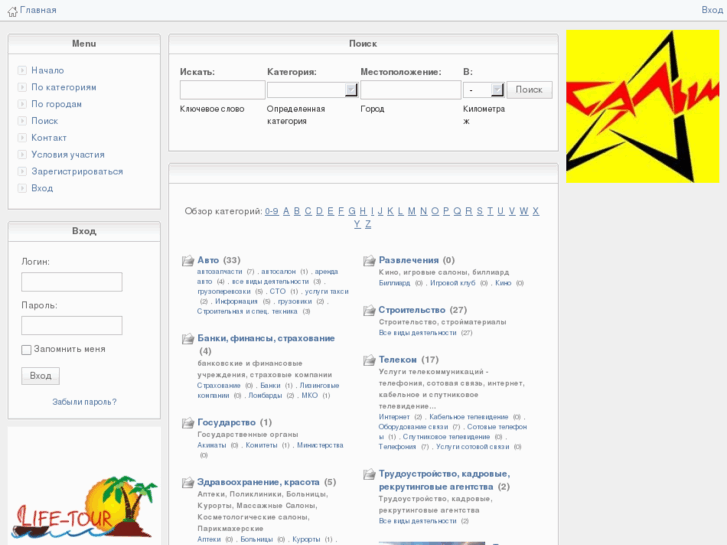
Task: Click the folder icon beside Банки, финансы, страхование
Action: (188, 339)
